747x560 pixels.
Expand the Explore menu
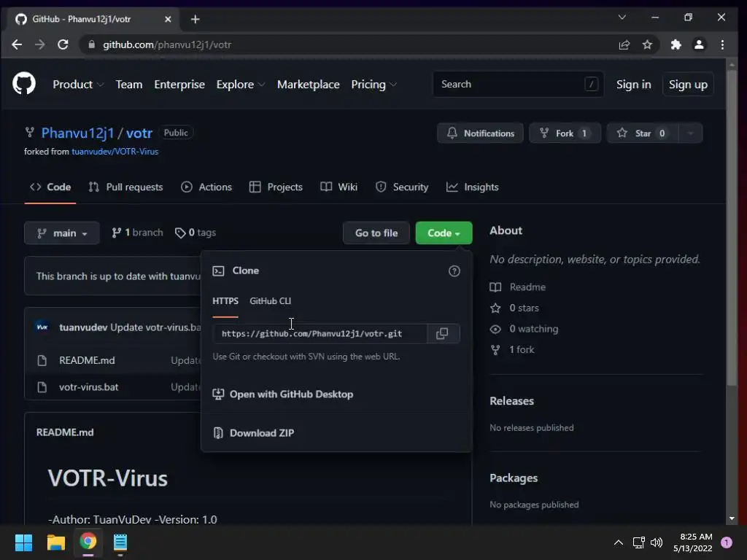point(241,85)
